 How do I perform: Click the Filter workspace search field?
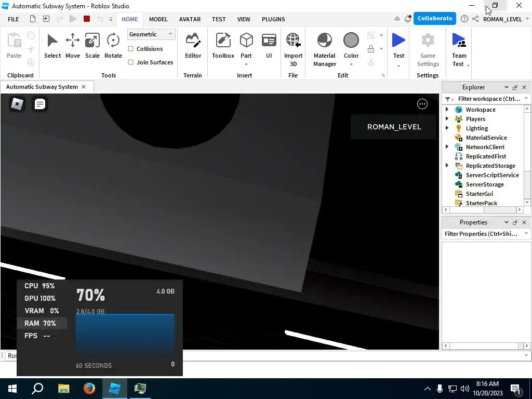(488, 99)
